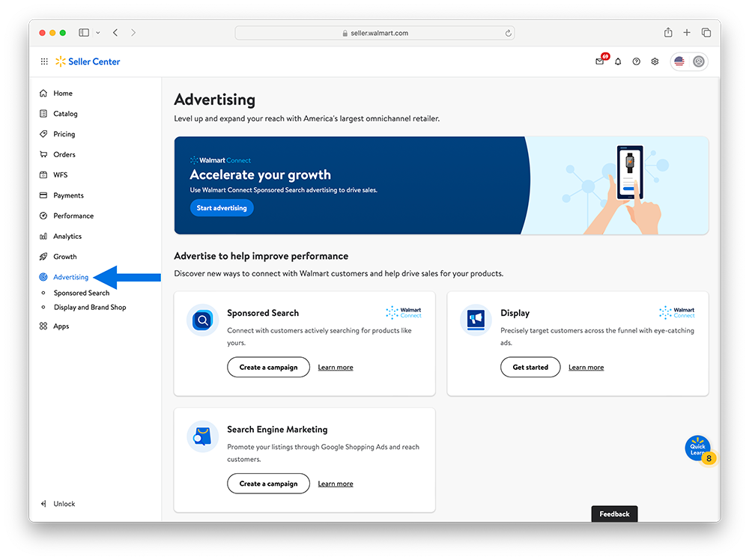Open the Feedback tab
749x560 pixels.
click(614, 514)
